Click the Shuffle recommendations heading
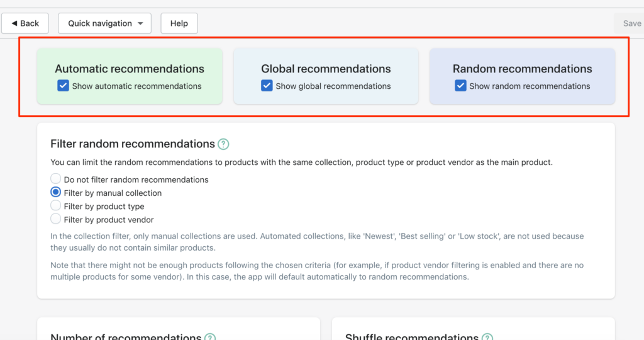Viewport: 644px width, 340px height. coord(411,337)
